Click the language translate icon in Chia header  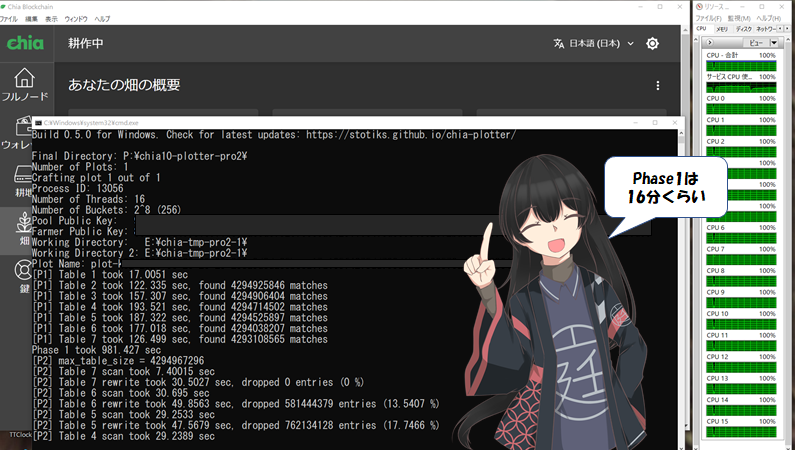[559, 43]
